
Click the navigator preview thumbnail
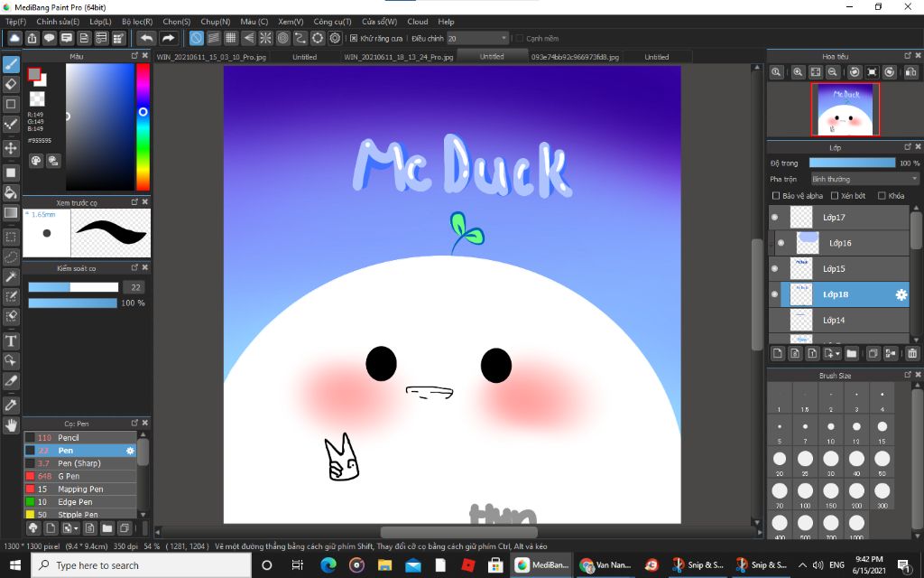point(845,109)
